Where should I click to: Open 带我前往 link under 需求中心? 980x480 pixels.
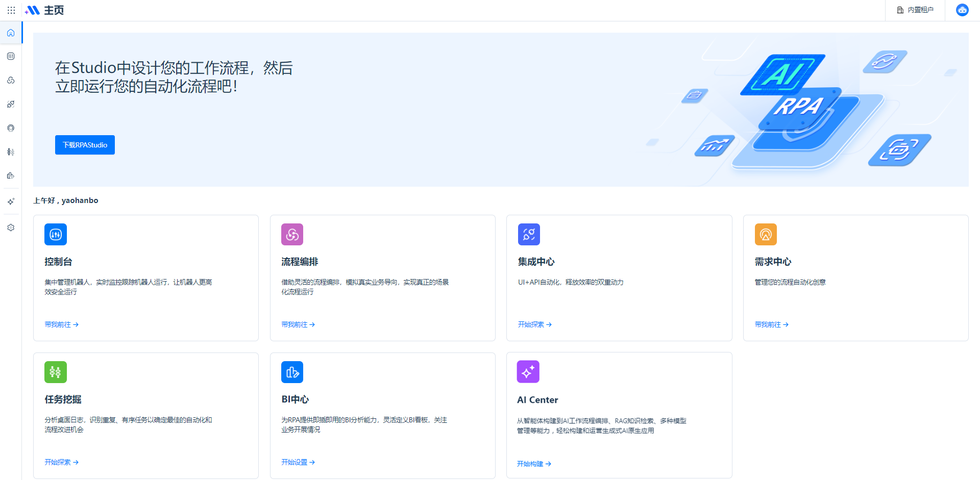pos(771,324)
